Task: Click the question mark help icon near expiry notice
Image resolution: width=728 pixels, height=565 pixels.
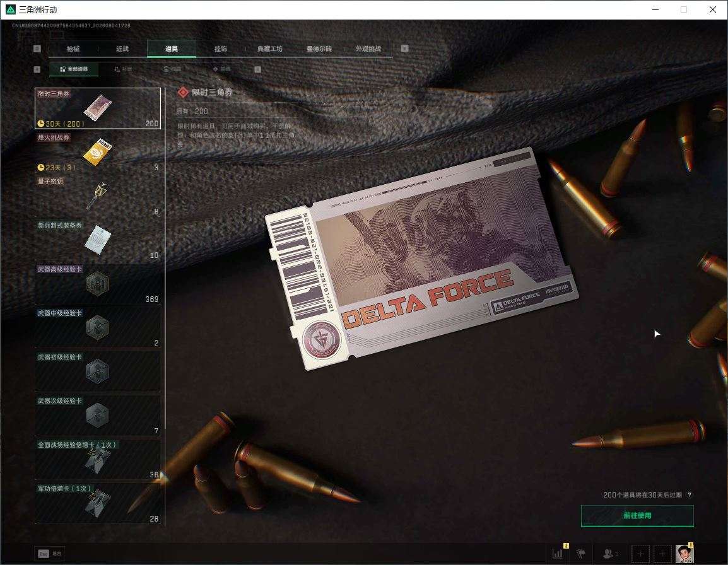Action: [x=689, y=495]
